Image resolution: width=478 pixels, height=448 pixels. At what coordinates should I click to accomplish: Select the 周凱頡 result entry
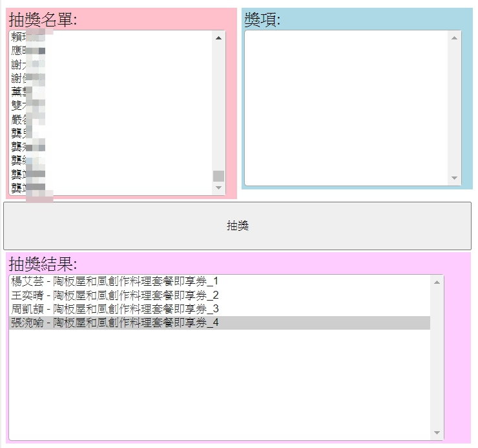click(x=115, y=309)
